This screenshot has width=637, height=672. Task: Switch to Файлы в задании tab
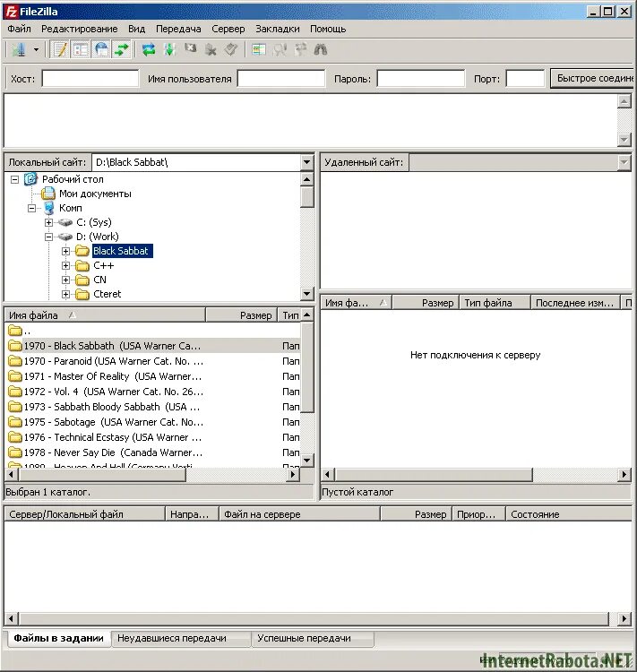[58, 638]
